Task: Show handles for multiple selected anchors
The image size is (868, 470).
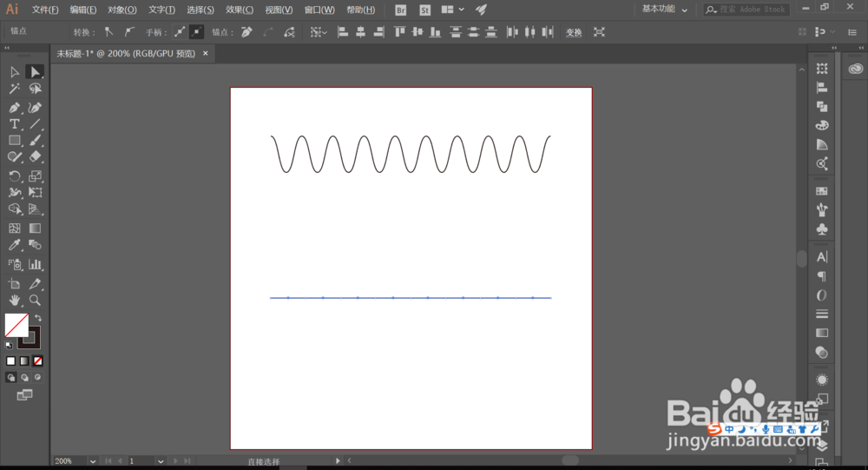Action: click(180, 32)
